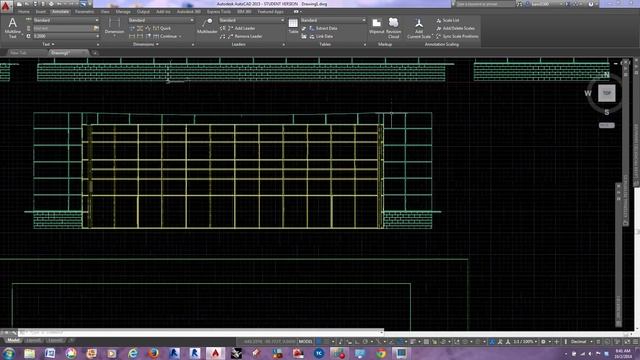The image size is (640, 360).
Task: Open the Output ribbon tab
Action: (143, 12)
